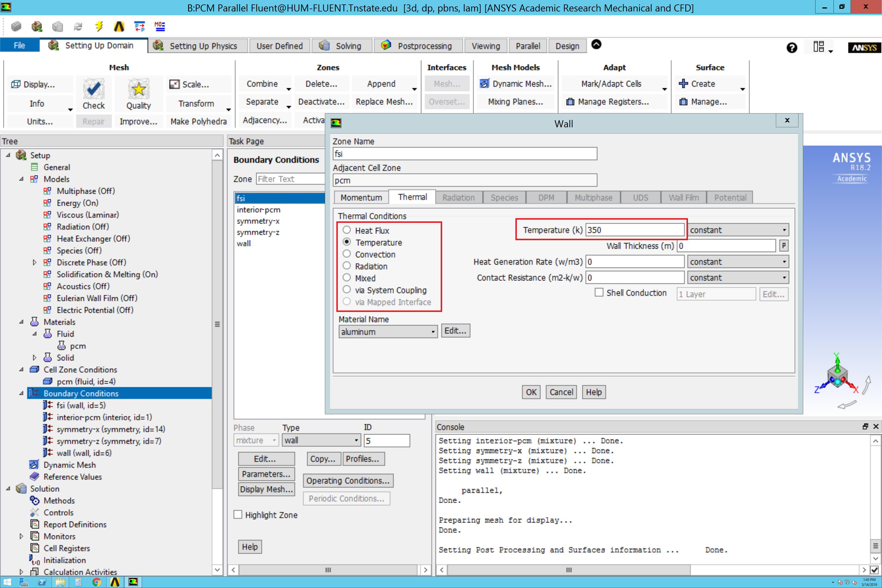Open the aluminum Material Name dropdown
This screenshot has height=588, width=882.
click(x=388, y=332)
